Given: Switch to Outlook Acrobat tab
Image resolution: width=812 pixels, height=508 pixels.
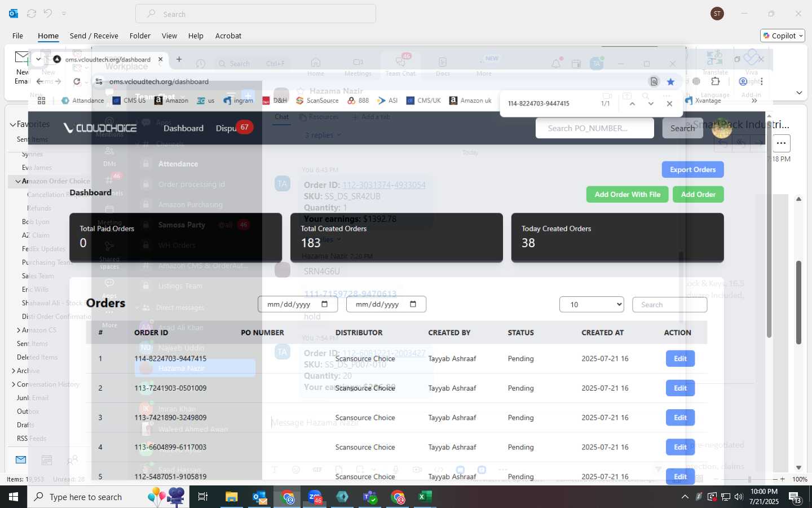Looking at the screenshot, I should pyautogui.click(x=228, y=36).
